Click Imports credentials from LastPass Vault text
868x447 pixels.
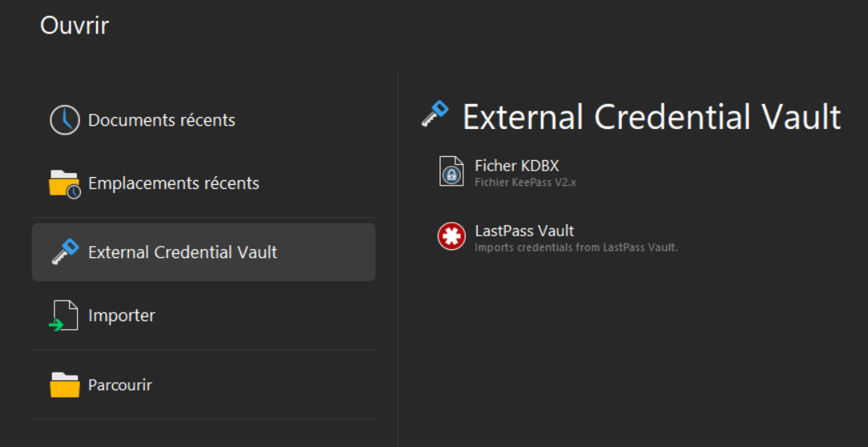[x=575, y=248]
